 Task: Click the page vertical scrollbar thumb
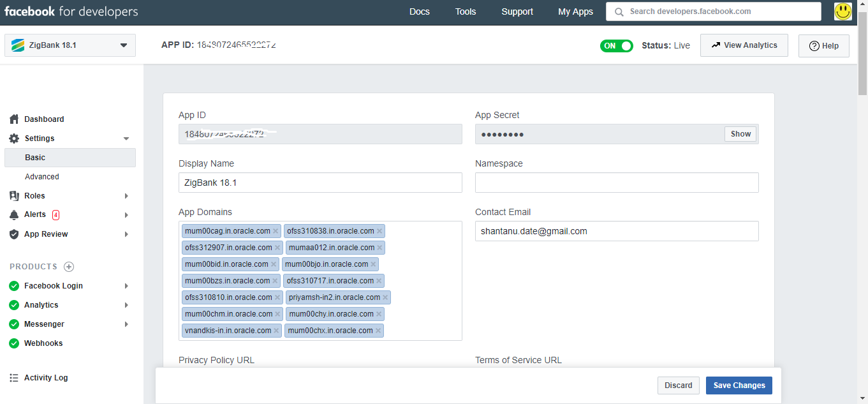click(862, 54)
